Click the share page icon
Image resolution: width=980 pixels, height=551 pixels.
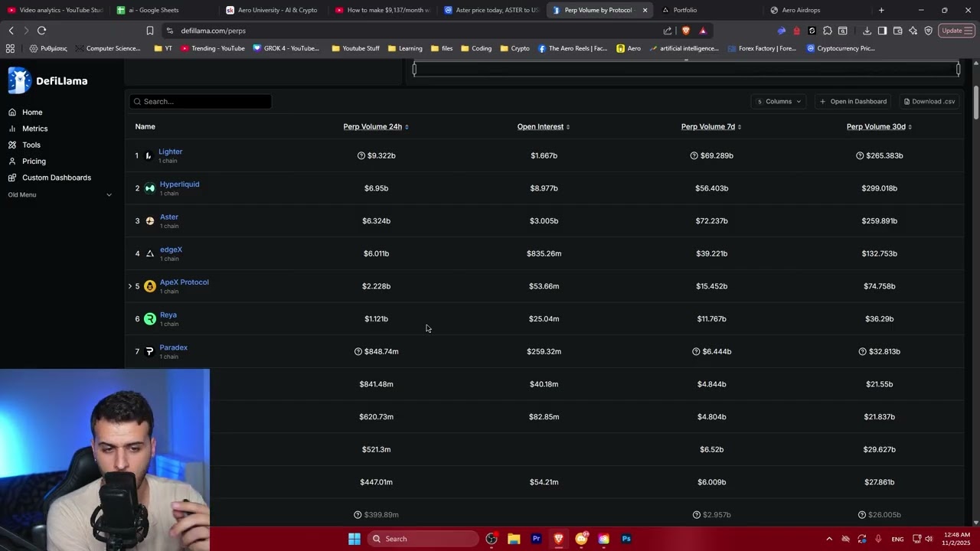668,31
